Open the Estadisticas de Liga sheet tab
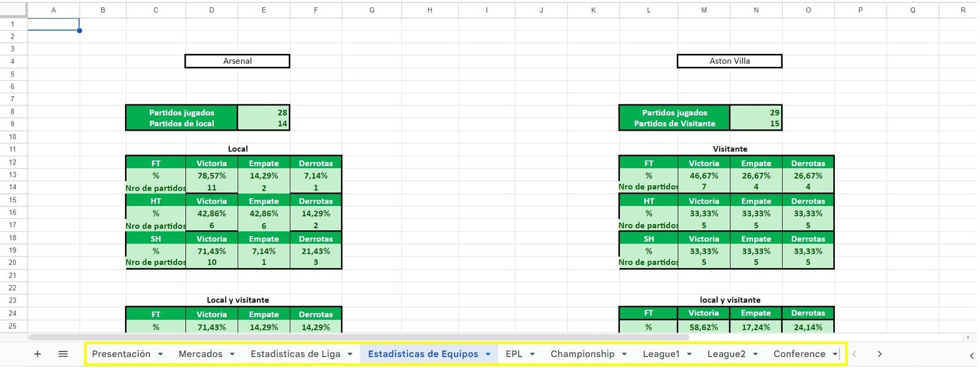The image size is (980, 368). pos(295,354)
